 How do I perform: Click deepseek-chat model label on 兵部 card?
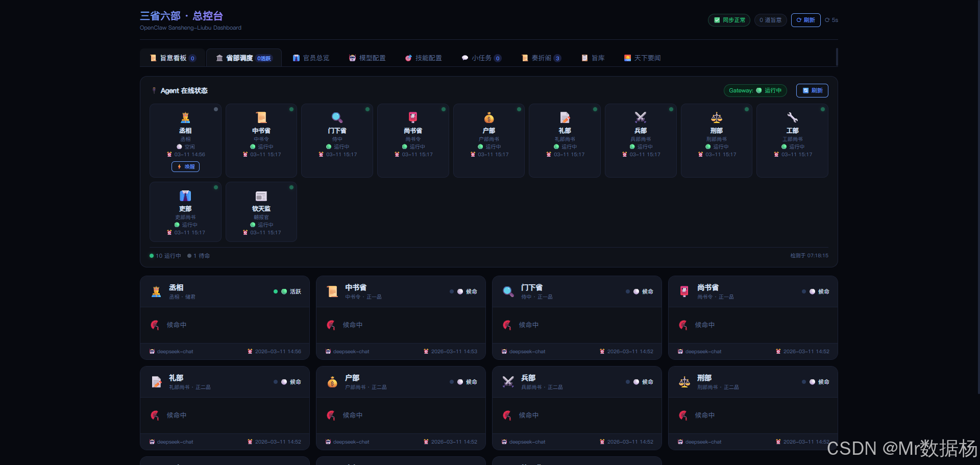(524, 442)
